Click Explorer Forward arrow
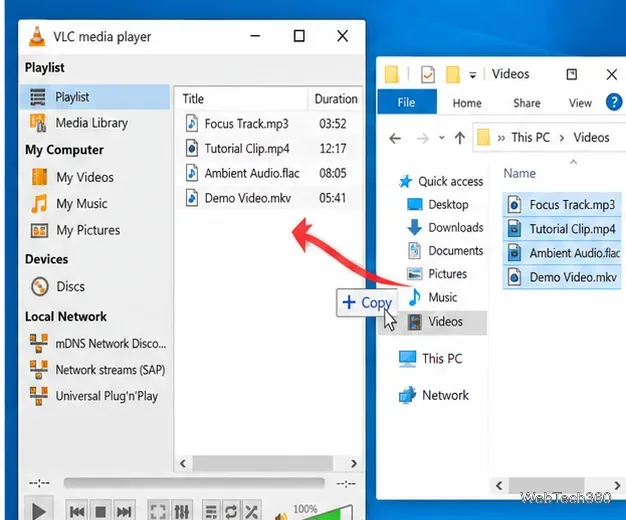Screen dimensions: 626x520 coord(422,139)
